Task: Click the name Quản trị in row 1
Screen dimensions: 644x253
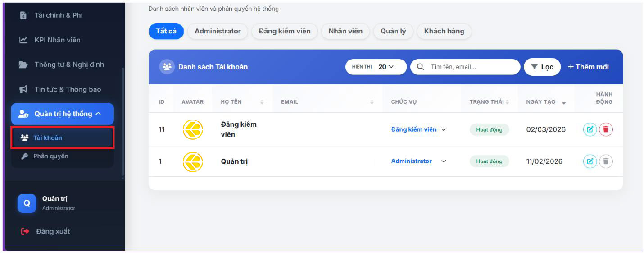Action: tap(234, 161)
